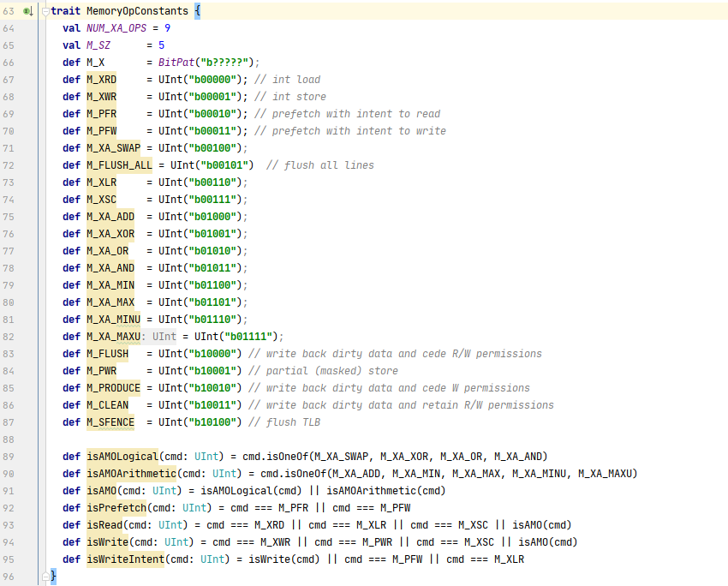Click the M_XA_SWAP definition name on line 72
Screen dimensions: 728x586
pos(113,148)
